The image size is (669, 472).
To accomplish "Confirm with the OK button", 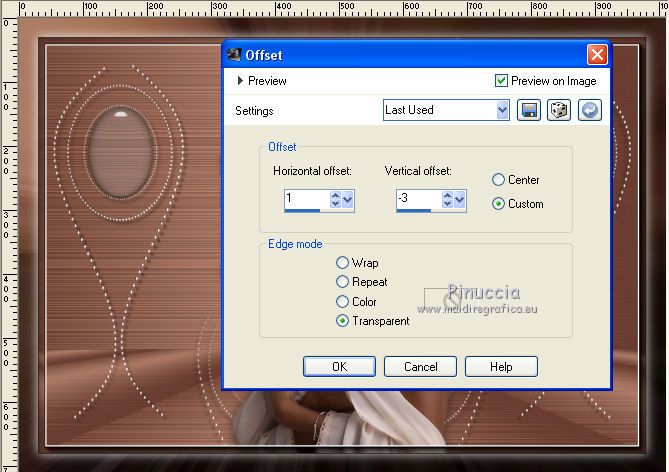I will (x=339, y=367).
